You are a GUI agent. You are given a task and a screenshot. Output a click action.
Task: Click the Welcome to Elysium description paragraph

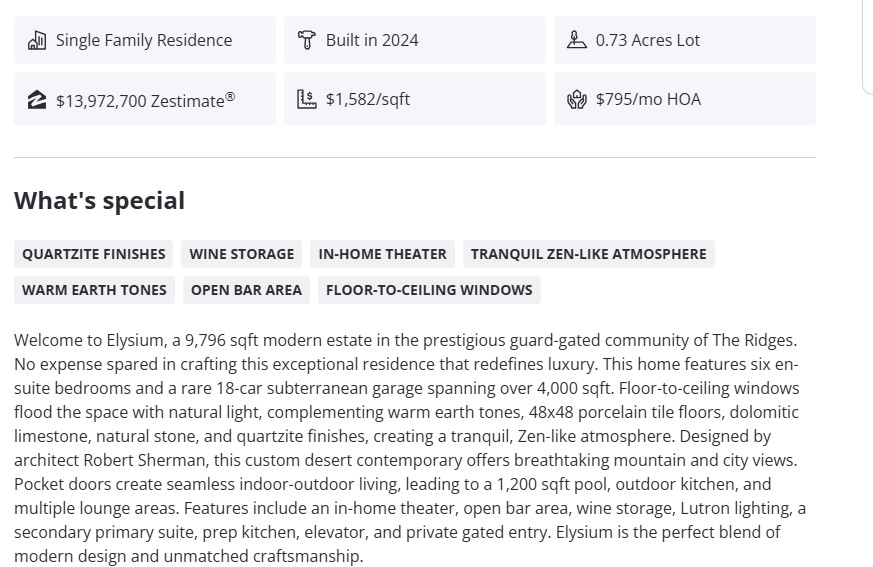[410, 448]
